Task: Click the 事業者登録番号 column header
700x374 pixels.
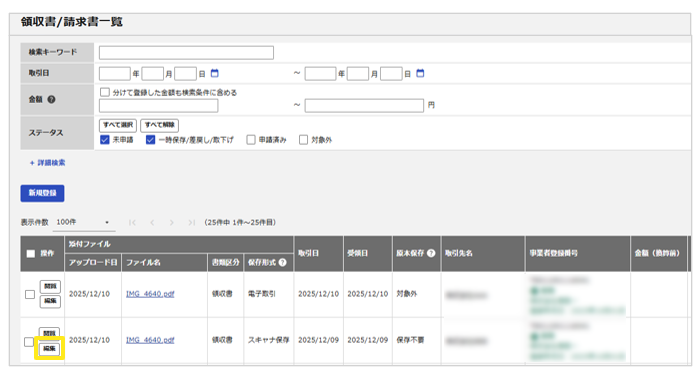Action: 578,253
